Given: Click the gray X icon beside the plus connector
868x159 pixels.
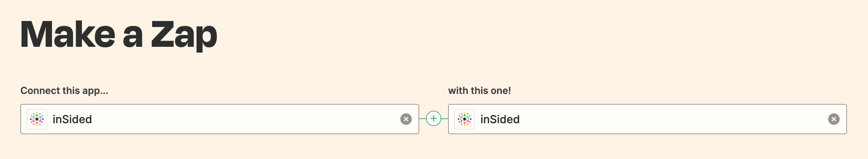Looking at the screenshot, I should click(406, 119).
